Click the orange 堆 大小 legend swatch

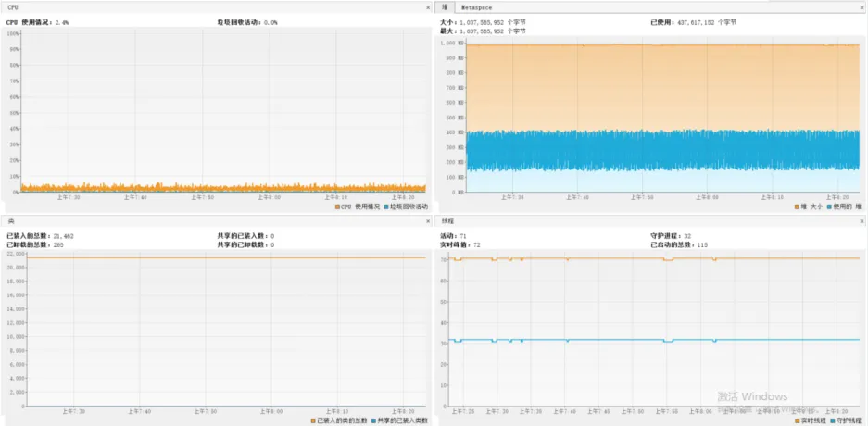pos(797,207)
